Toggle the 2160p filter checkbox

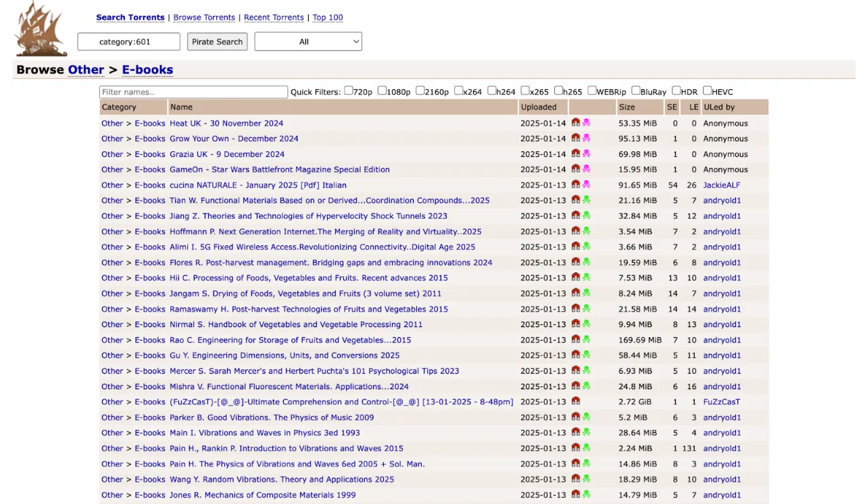pyautogui.click(x=420, y=91)
